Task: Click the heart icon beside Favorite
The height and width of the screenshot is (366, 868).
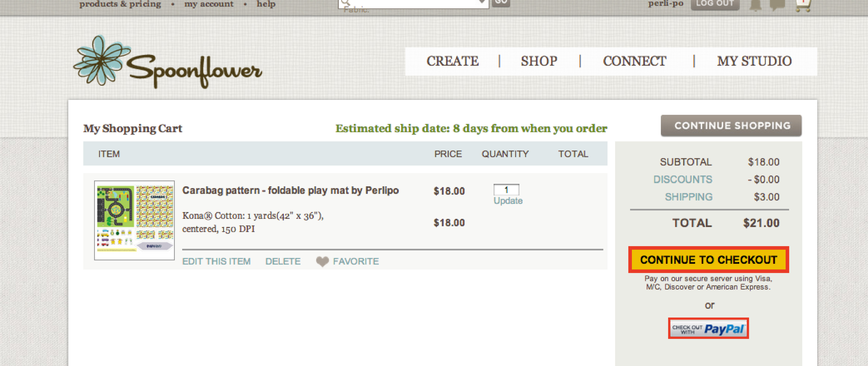Action: 322,262
